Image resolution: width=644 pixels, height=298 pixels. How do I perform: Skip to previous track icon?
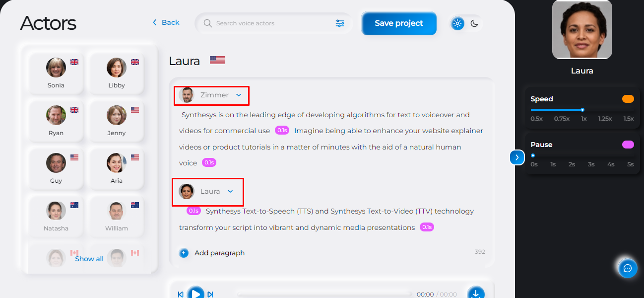(181, 295)
